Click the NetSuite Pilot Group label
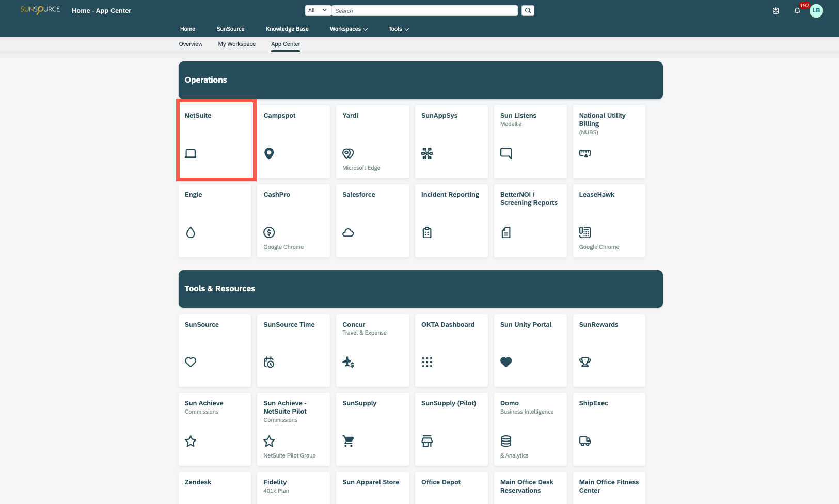 (x=290, y=455)
